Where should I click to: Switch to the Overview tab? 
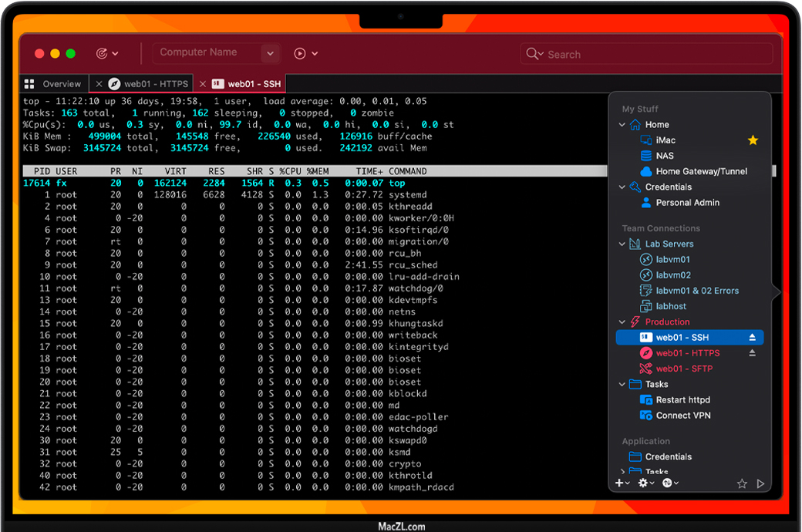click(54, 84)
